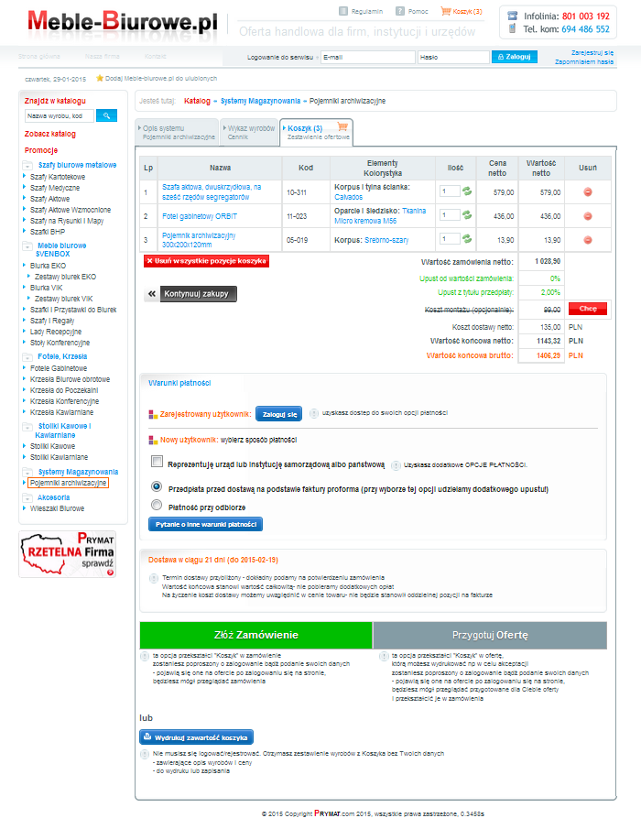This screenshot has width=641, height=840.
Task: Refresh quantity for Pojemnik archiwizacyjny row
Action: pos(466,239)
